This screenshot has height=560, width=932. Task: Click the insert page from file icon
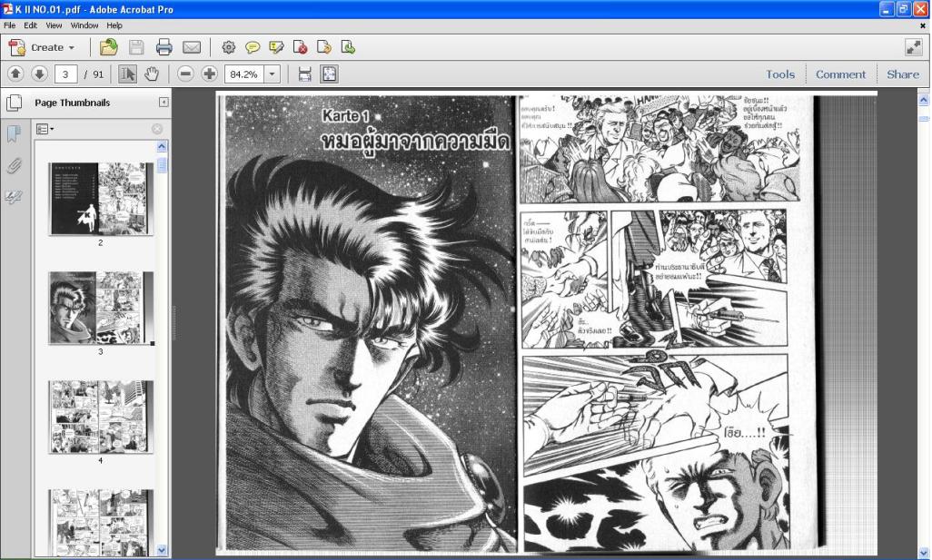348,47
